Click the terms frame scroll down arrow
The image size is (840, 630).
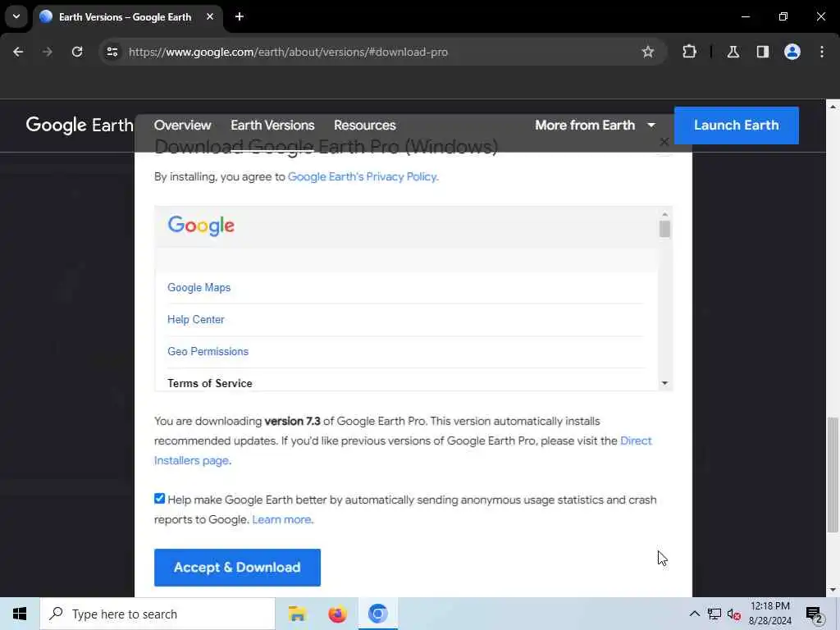click(664, 383)
